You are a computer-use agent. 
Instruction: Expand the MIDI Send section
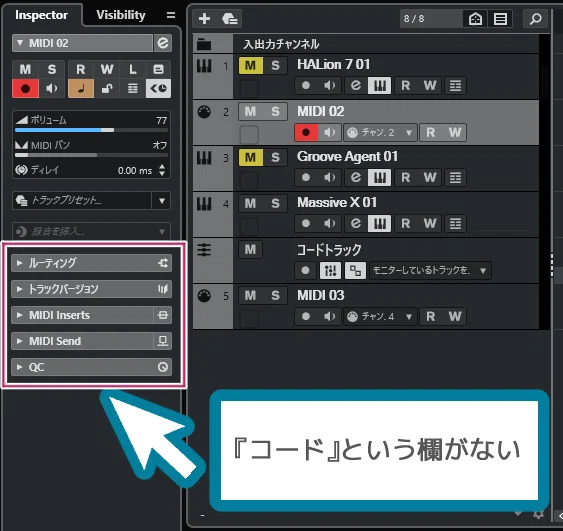coord(19,341)
